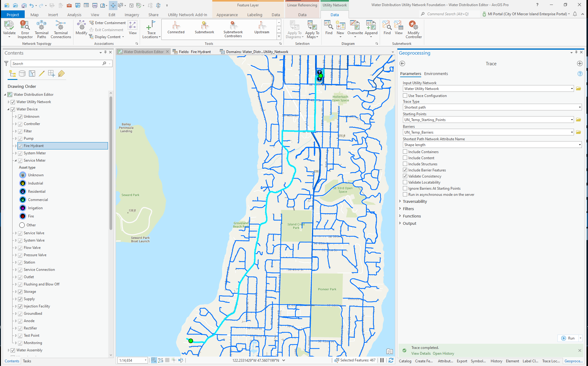Toggle visibility of the Fire Hydrant layer
This screenshot has height=366, width=588.
(20, 145)
